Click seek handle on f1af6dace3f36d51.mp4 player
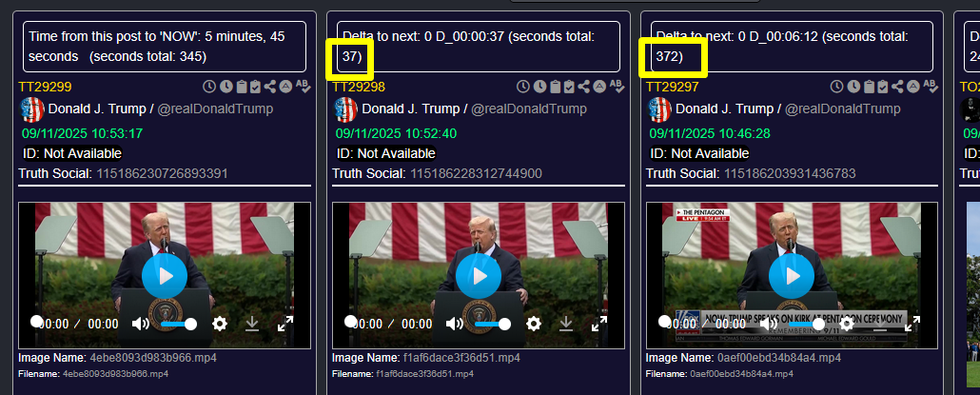980x395 pixels. 350,322
